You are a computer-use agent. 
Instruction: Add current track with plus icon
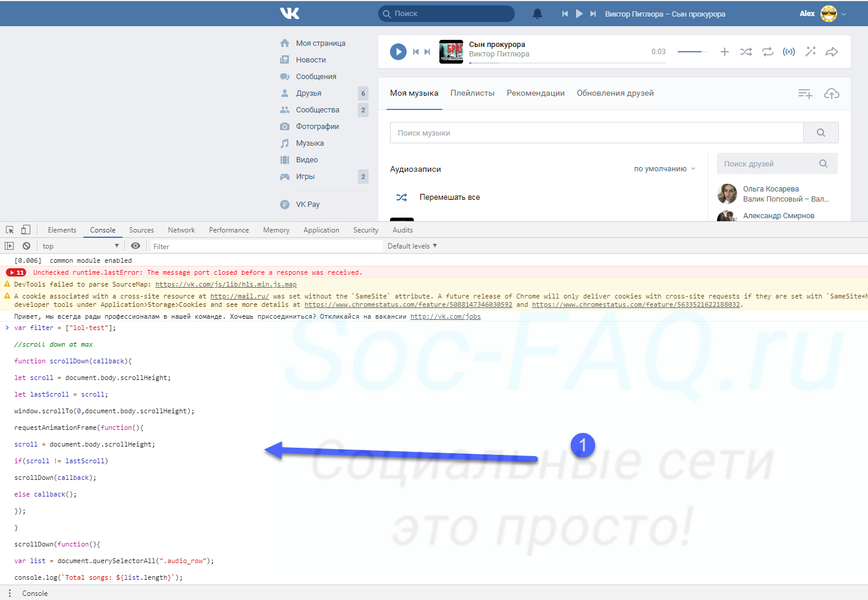pyautogui.click(x=725, y=52)
